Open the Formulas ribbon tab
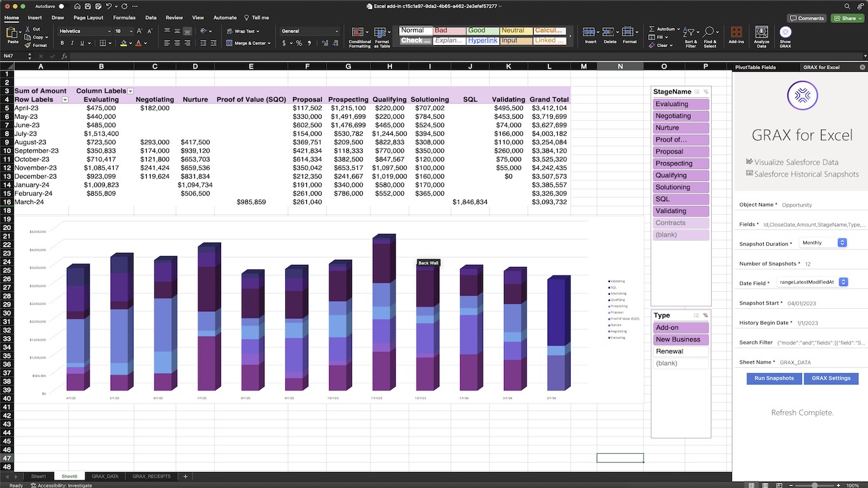This screenshot has height=488, width=868. point(124,18)
